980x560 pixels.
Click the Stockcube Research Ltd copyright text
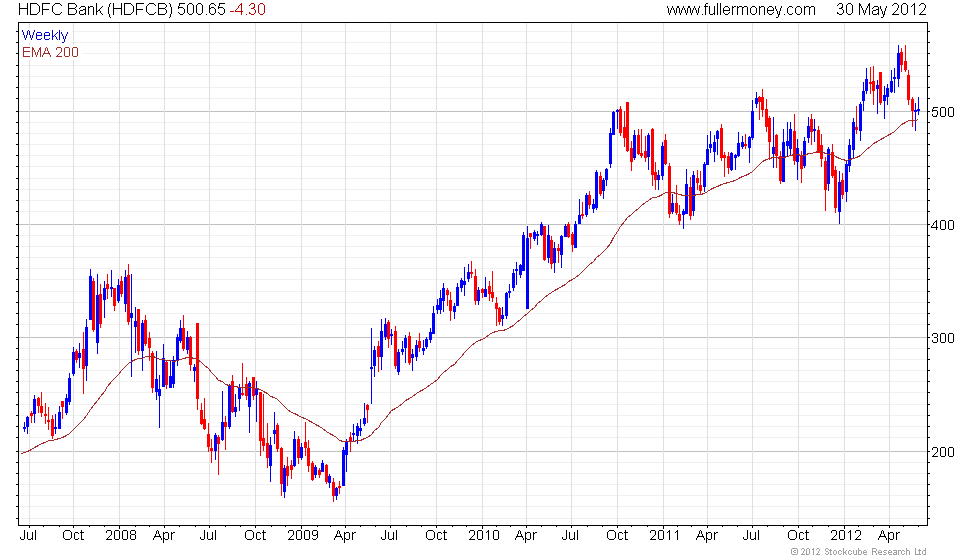pos(858,551)
